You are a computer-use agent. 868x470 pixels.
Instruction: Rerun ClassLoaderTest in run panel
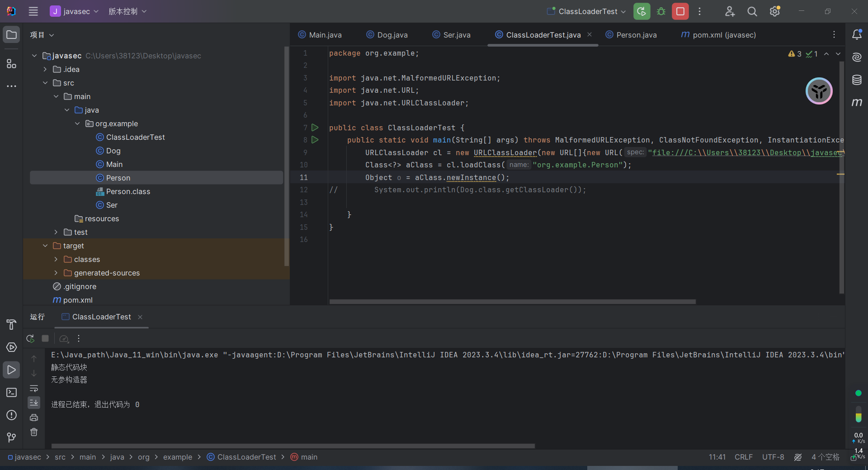click(x=30, y=338)
